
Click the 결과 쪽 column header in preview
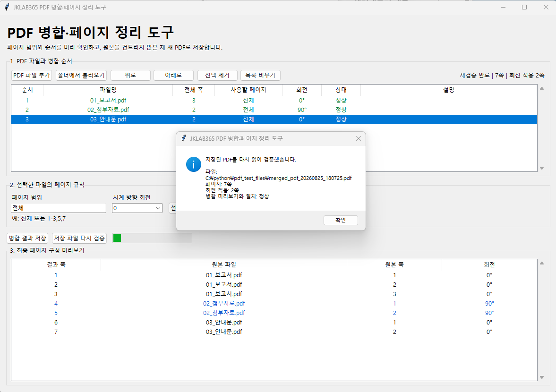56,265
